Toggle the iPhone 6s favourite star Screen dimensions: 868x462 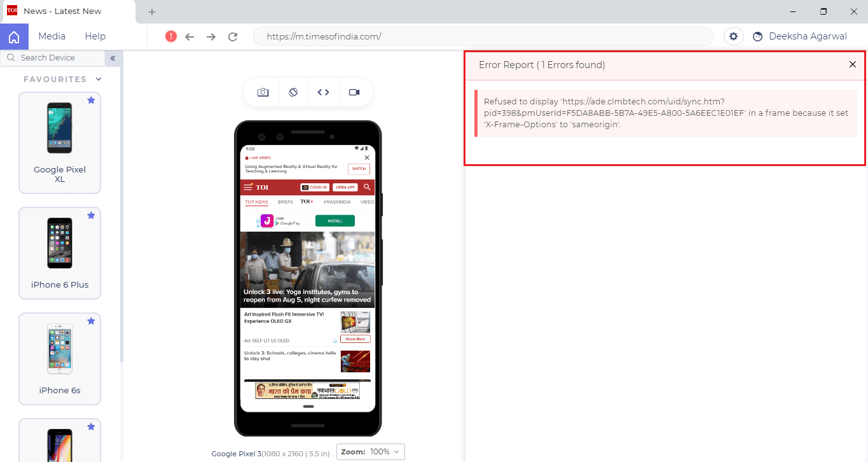pos(91,321)
